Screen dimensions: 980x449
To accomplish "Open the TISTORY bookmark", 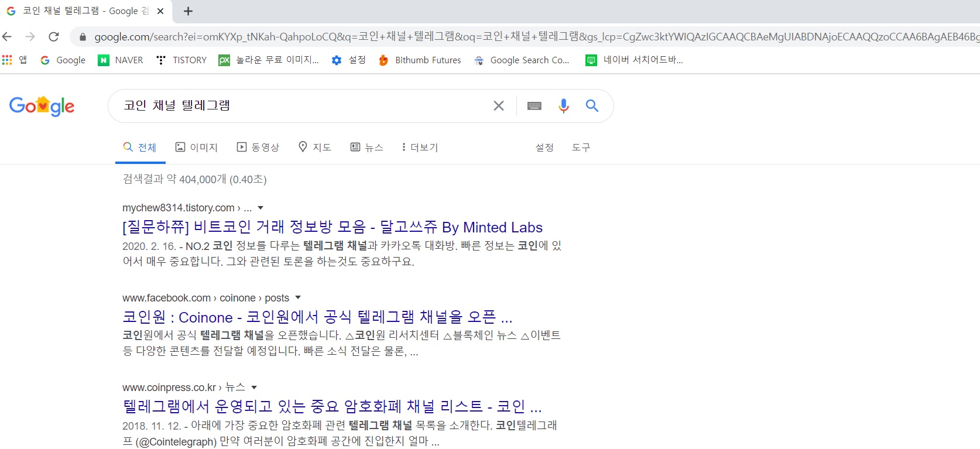I will tap(181, 60).
